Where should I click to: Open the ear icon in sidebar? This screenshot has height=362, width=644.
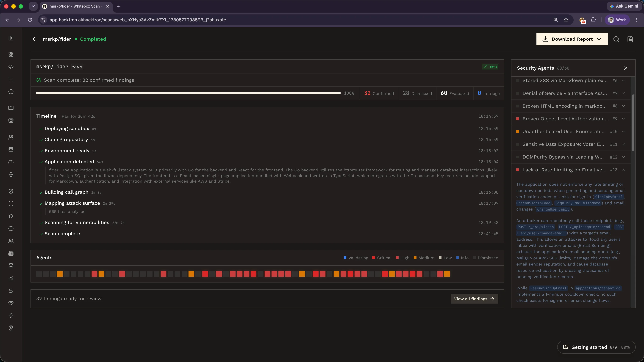pyautogui.click(x=11, y=328)
